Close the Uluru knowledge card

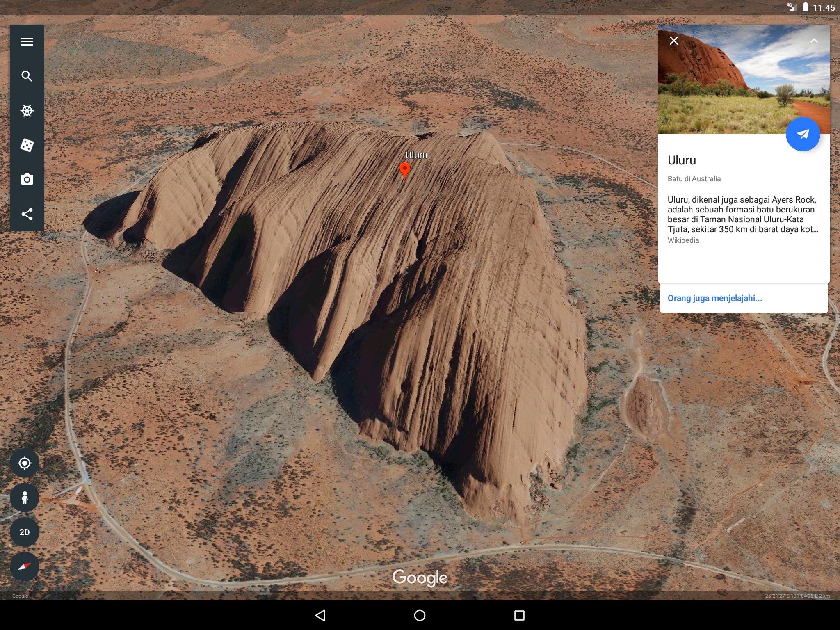tap(674, 41)
